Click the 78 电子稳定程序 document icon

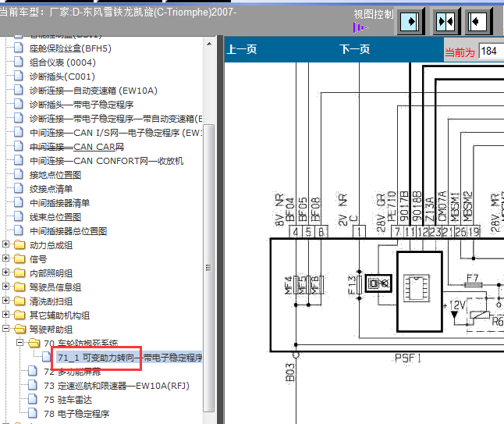pos(33,413)
